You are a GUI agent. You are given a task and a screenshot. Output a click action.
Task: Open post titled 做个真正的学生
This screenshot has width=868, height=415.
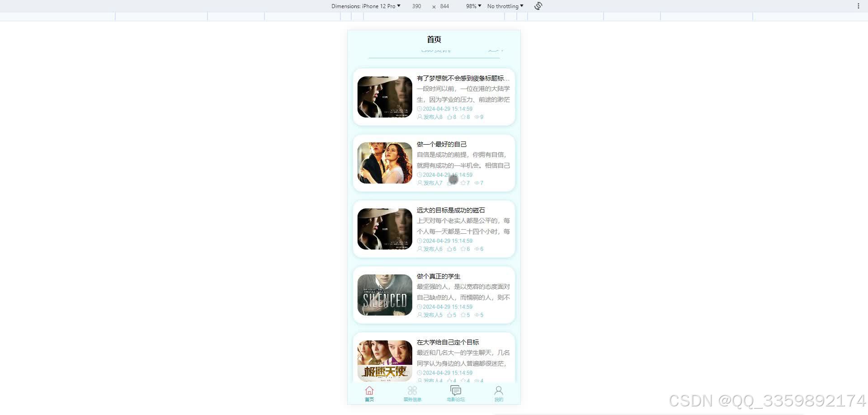coord(439,276)
